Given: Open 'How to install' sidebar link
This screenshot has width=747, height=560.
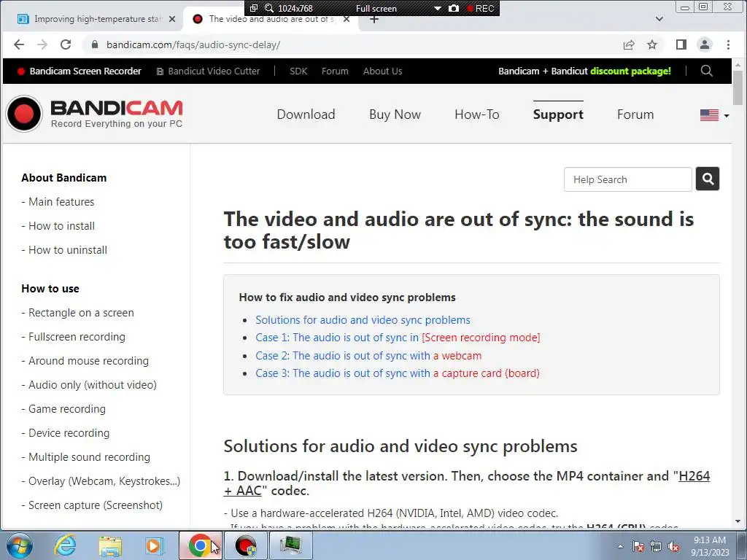Looking at the screenshot, I should (x=61, y=226).
